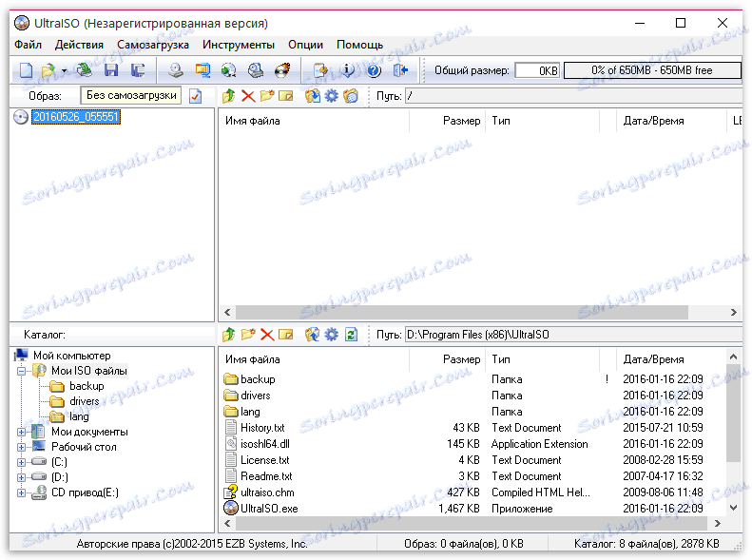Open the Опции menu
Screen dimensions: 752x560
click(305, 45)
